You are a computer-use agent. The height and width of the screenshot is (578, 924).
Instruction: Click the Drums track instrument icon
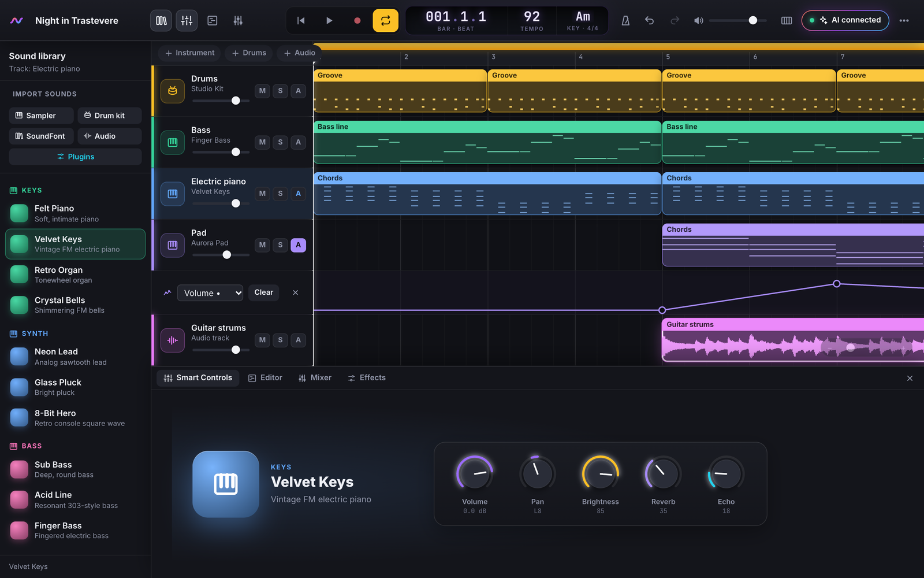(173, 91)
